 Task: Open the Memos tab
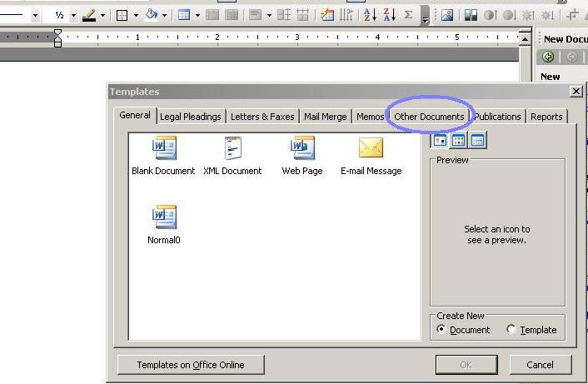click(370, 117)
